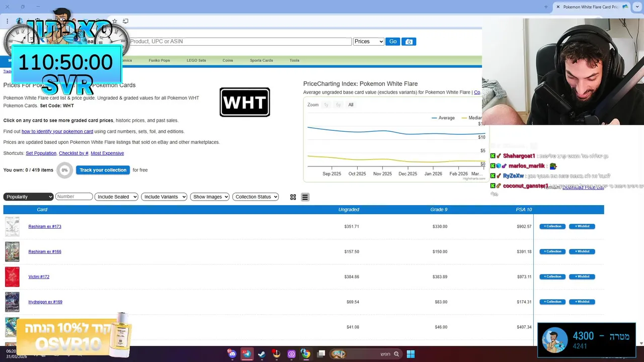Click the new tab plus button

click(546, 7)
